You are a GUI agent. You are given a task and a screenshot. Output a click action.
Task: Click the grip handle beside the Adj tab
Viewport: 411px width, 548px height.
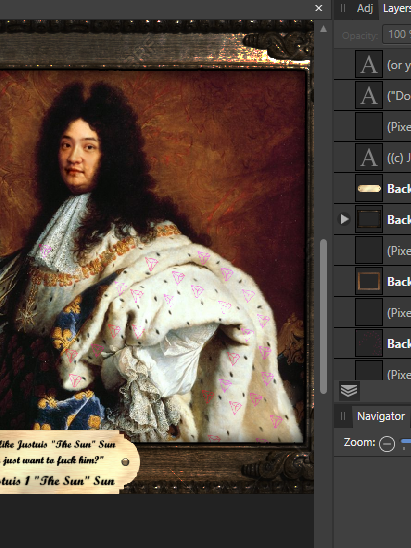coord(343,8)
